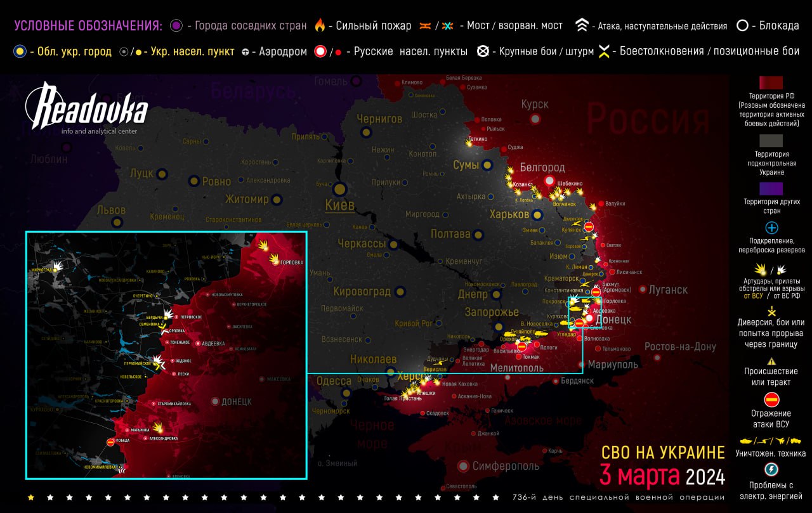Click the Киев city marker
Viewport: 812px width, 513px height.
click(339, 188)
